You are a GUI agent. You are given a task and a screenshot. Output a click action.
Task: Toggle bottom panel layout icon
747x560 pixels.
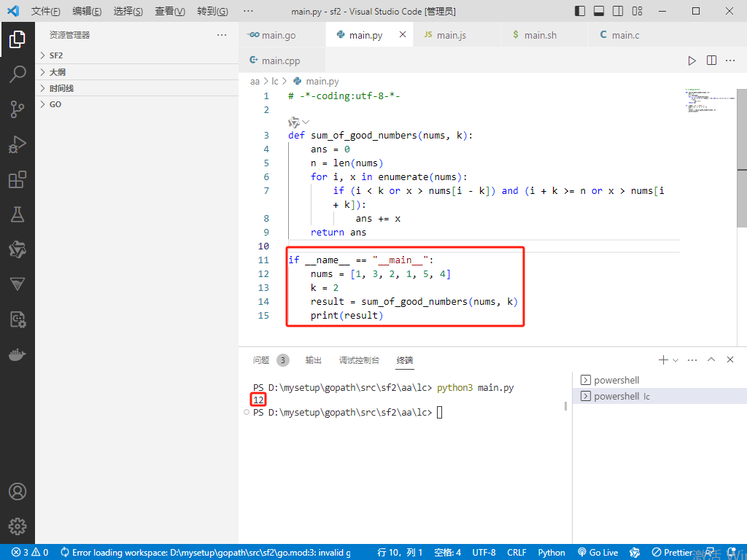(599, 11)
